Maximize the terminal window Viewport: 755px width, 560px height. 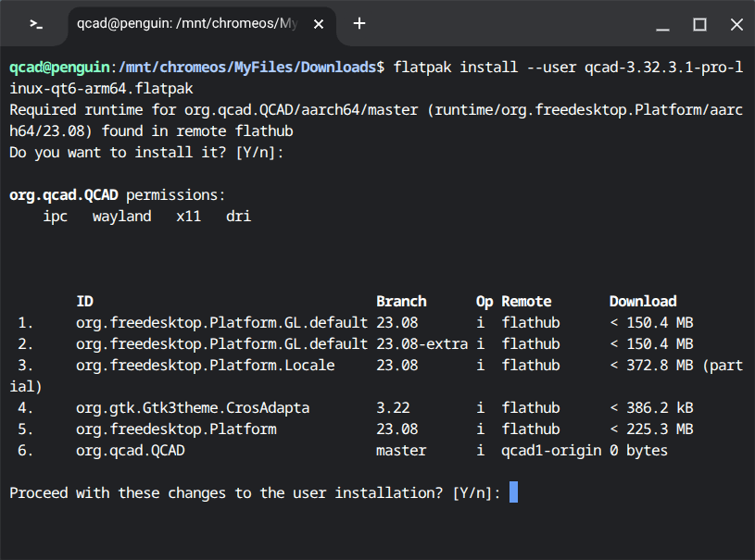[700, 24]
